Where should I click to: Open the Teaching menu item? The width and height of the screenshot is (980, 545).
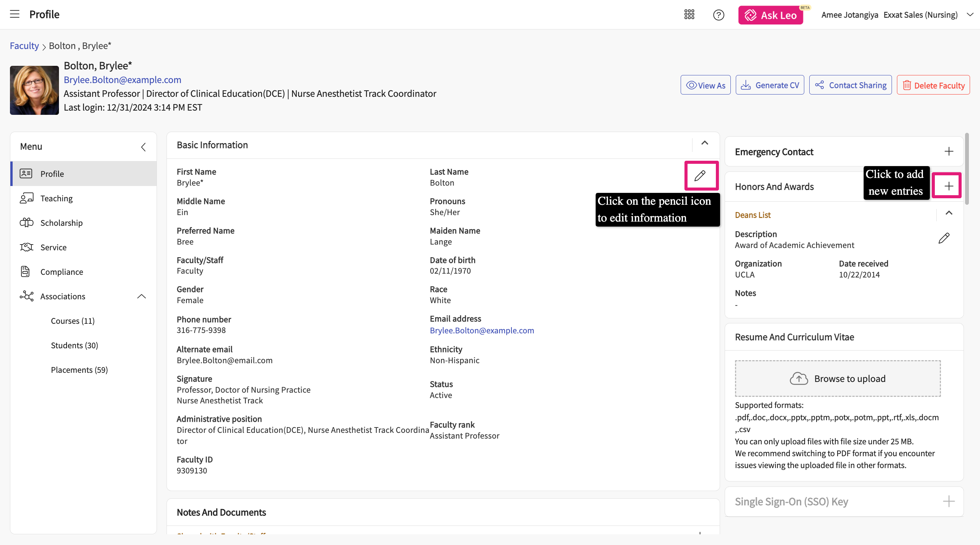56,198
